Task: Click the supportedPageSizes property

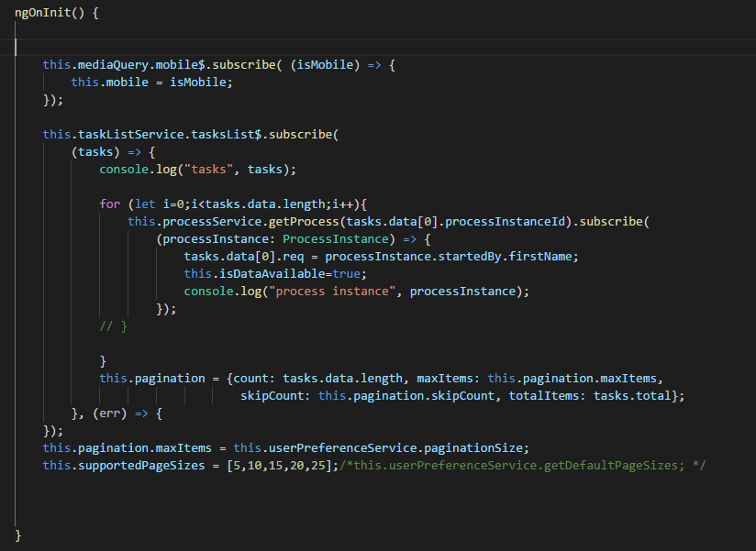Action: click(141, 465)
